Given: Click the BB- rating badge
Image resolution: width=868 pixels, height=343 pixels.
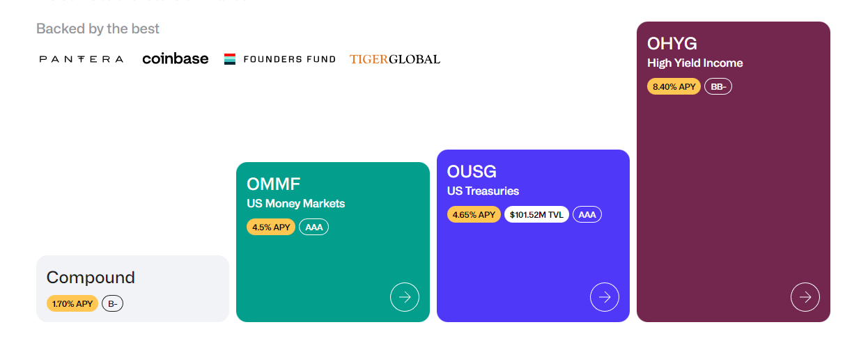Looking at the screenshot, I should point(718,87).
